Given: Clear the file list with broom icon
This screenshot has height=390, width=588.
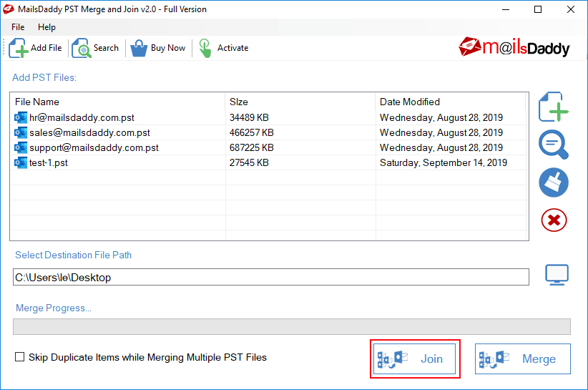Looking at the screenshot, I should (554, 182).
